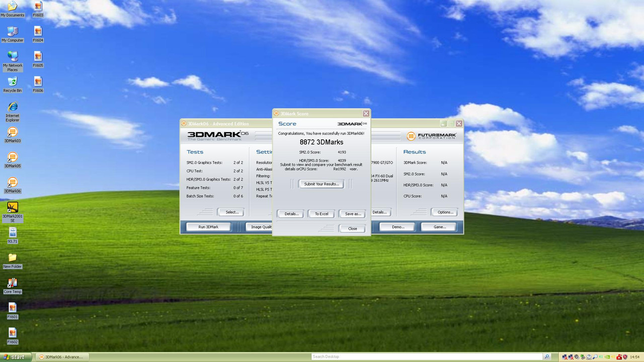Open the Windows Start menu
The width and height of the screenshot is (644, 362).
point(17,357)
